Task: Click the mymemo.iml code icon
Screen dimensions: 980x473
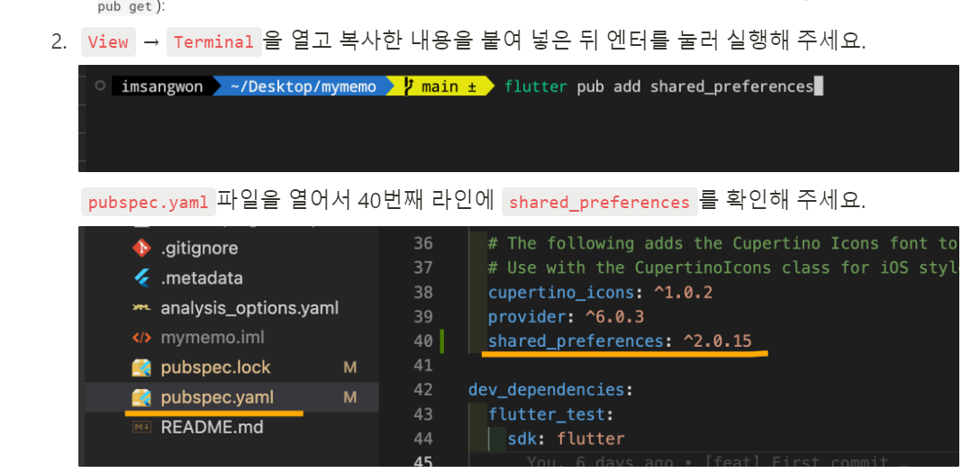Action: pyautogui.click(x=142, y=338)
